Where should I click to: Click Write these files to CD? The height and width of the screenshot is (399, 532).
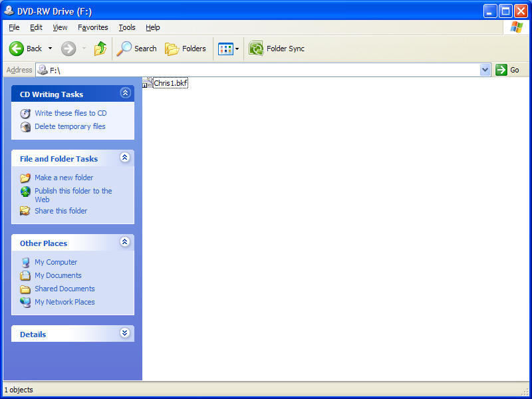tap(70, 113)
